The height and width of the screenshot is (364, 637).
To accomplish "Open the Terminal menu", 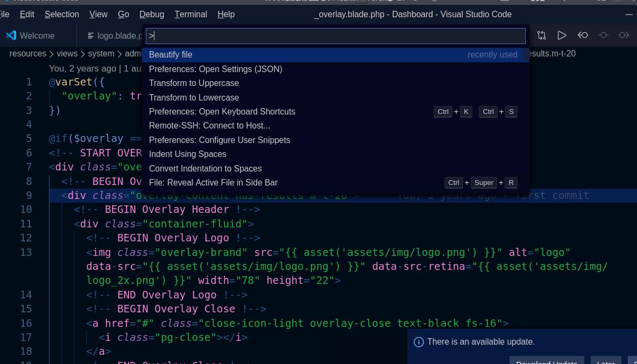I will tap(190, 14).
